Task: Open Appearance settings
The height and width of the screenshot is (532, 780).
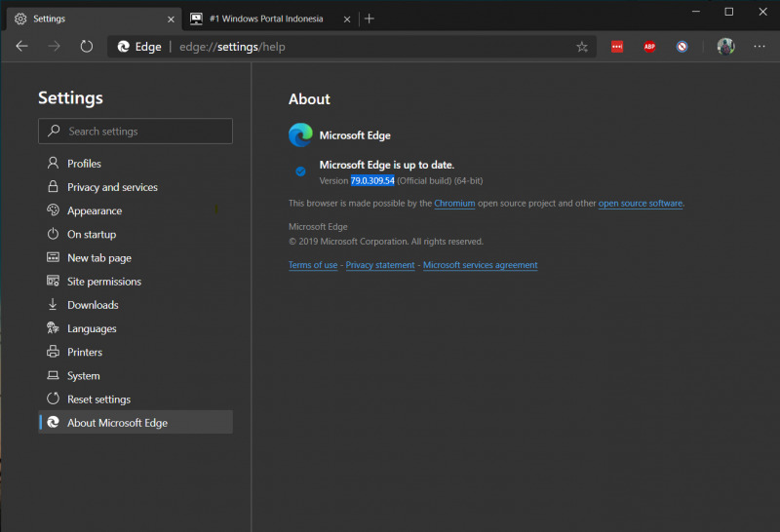Action: click(x=136, y=210)
